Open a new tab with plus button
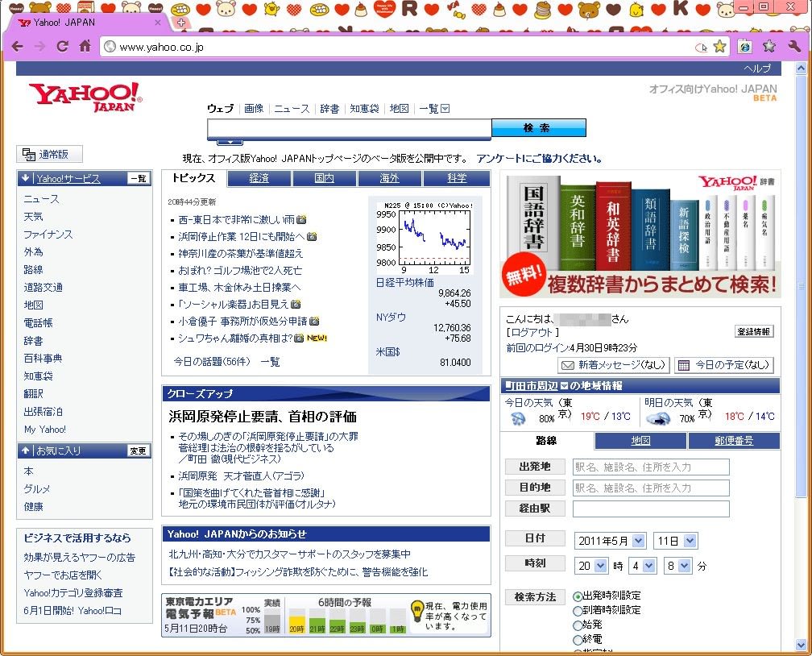The height and width of the screenshot is (656, 812). tap(181, 23)
